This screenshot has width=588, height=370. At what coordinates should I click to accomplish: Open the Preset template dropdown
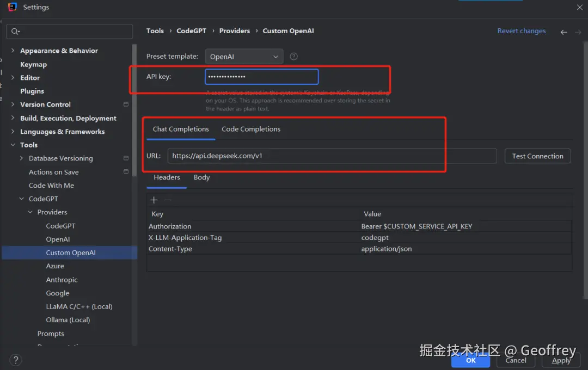244,57
